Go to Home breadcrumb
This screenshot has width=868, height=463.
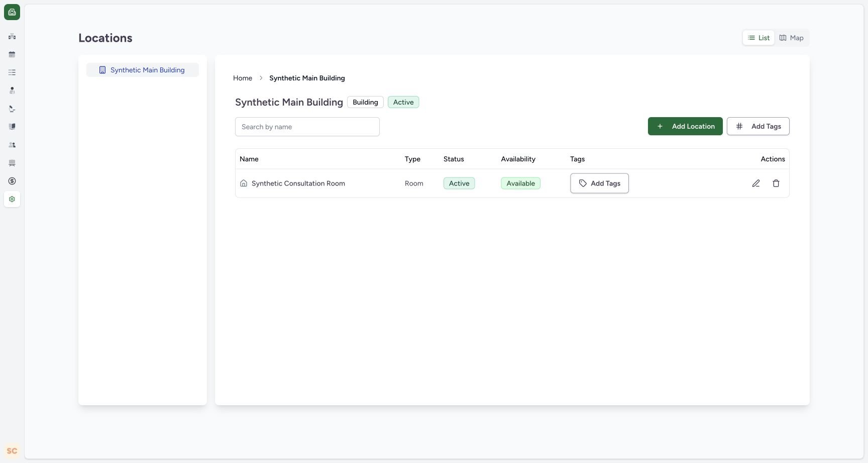tap(243, 78)
